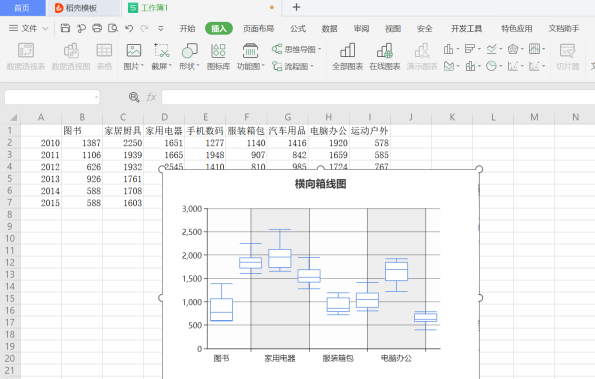This screenshot has height=379, width=595.
Task: Insert a horizontal bar chart
Action: [469, 49]
